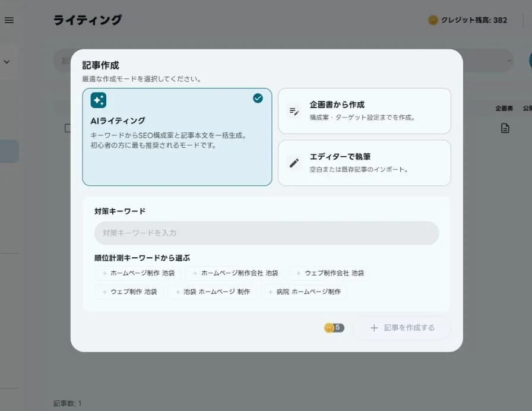The width and height of the screenshot is (532, 411).
Task: Open the dropdown arrow in background filter bar
Action: pyautogui.click(x=509, y=61)
